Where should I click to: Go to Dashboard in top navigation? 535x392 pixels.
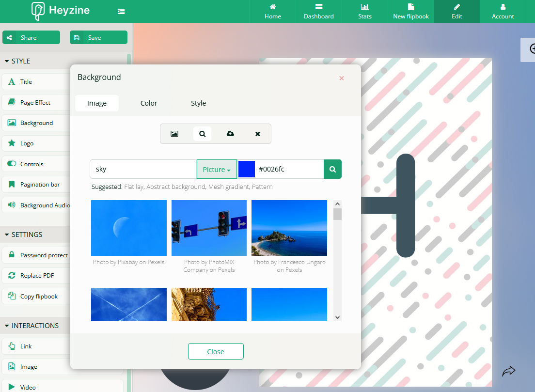pyautogui.click(x=319, y=12)
